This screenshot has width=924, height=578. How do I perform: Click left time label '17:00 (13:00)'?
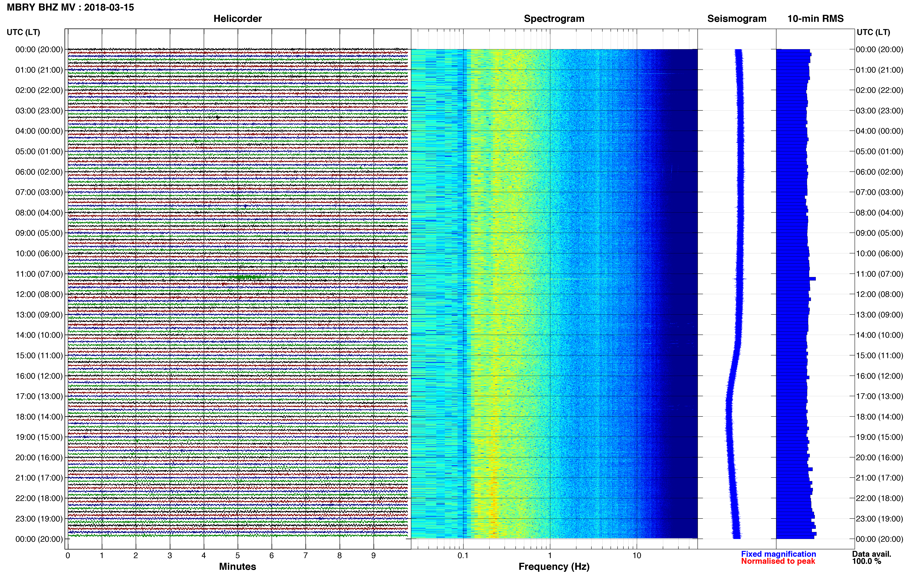point(39,396)
